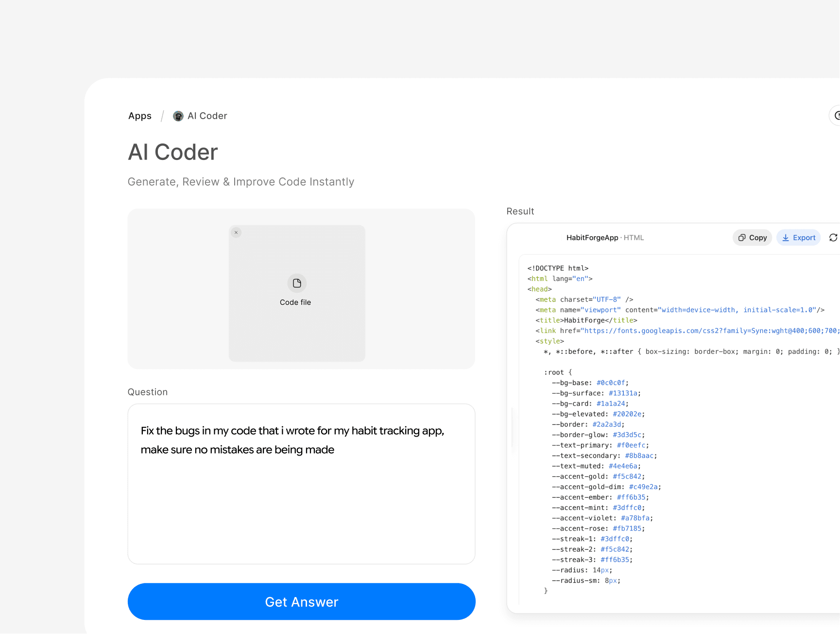Click the HTML label next to the filename
Image resolution: width=840 pixels, height=634 pixels.
coord(634,238)
